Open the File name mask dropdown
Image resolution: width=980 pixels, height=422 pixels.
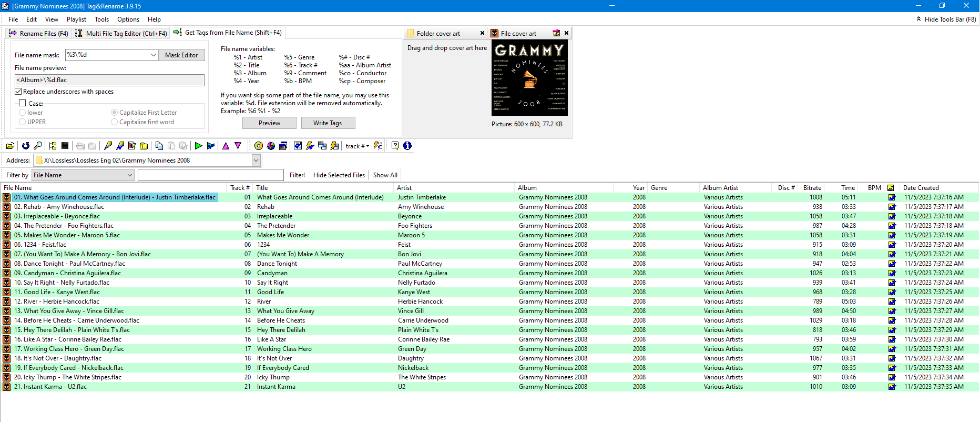click(153, 55)
